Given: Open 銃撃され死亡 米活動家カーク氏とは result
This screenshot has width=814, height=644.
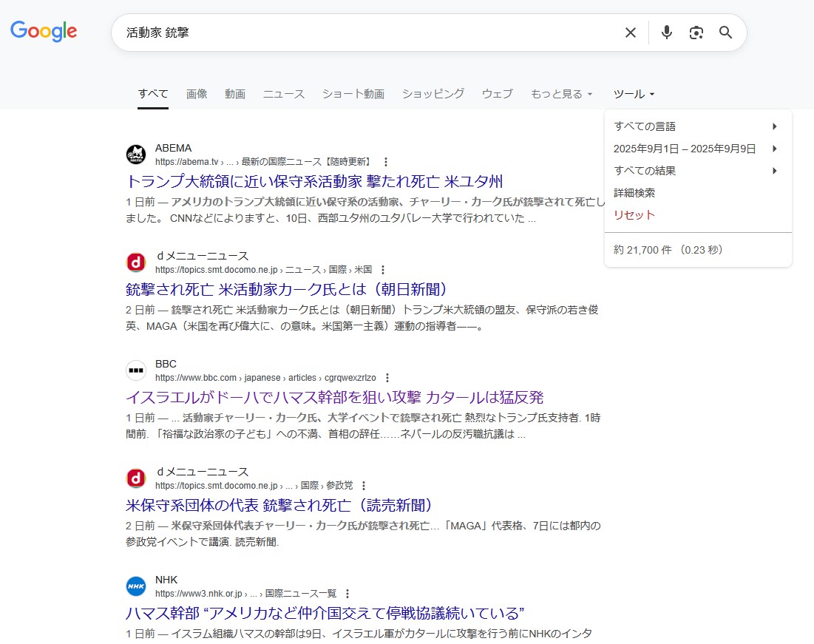Looking at the screenshot, I should pos(286,289).
